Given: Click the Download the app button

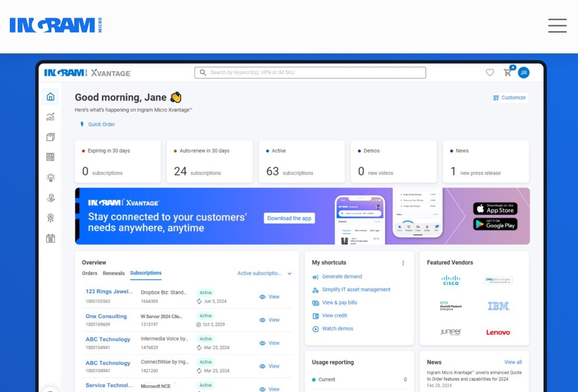Looking at the screenshot, I should tap(289, 218).
